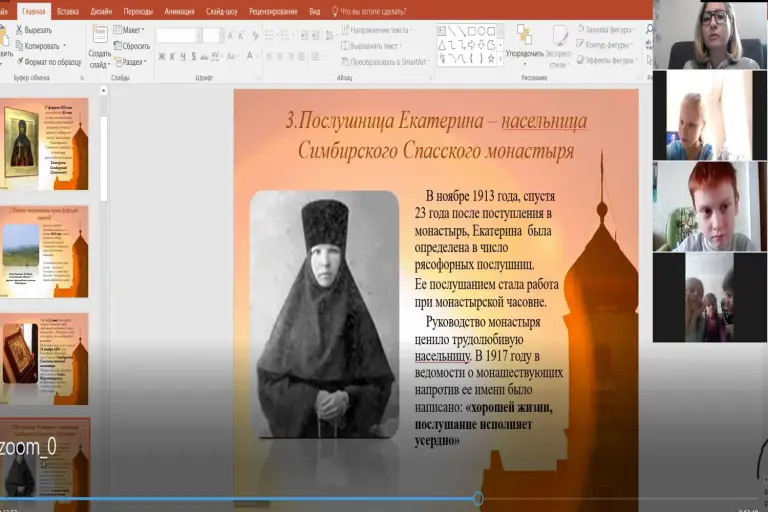This screenshot has height=512, width=768.
Task: Click Преобразовать в SmartArt button
Action: (x=385, y=62)
